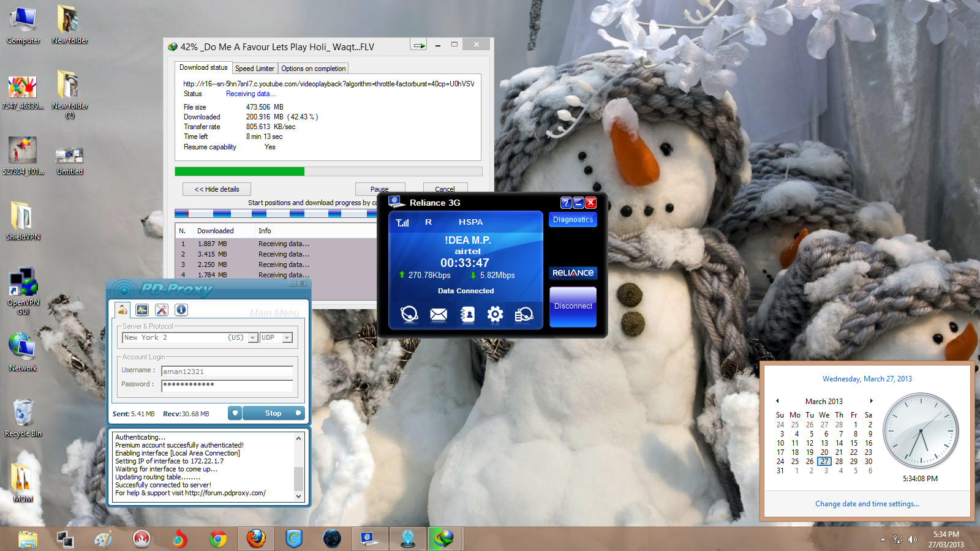Open the MOM folder on desktop
The width and height of the screenshot is (980, 551).
tap(23, 483)
